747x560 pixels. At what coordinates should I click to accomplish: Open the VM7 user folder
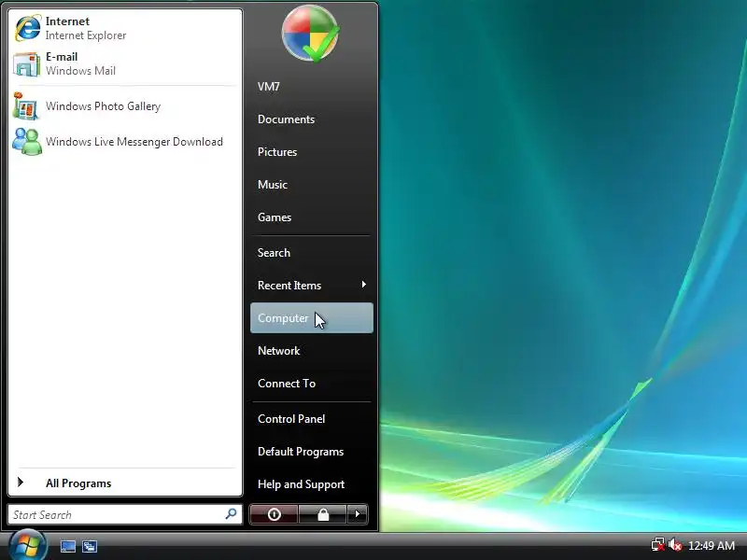312,87
